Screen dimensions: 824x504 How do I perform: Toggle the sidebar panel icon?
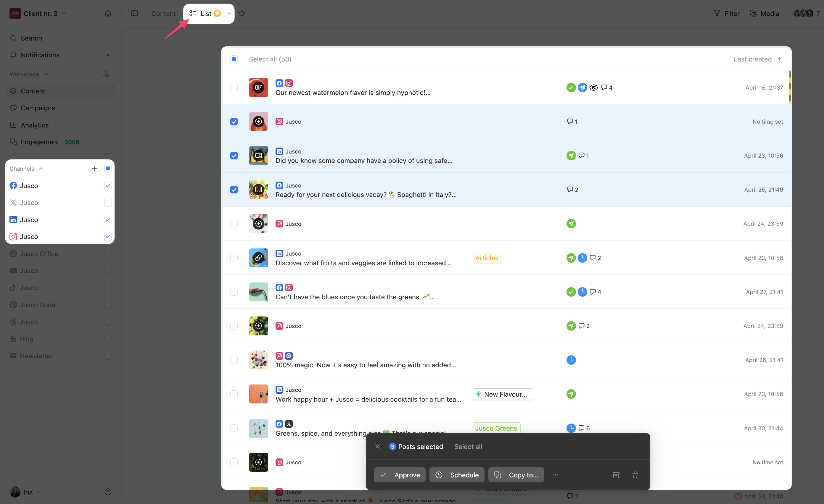pyautogui.click(x=134, y=13)
